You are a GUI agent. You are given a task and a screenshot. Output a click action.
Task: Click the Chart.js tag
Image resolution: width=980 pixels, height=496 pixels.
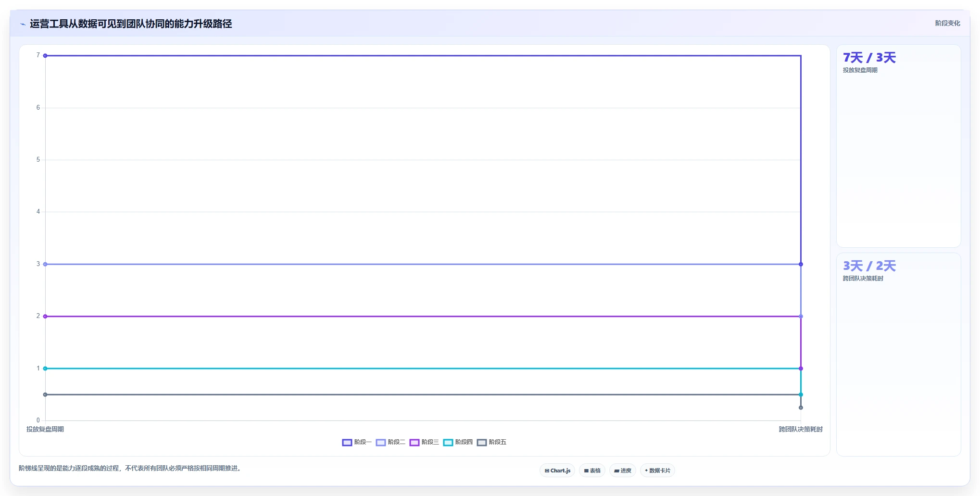pos(557,471)
